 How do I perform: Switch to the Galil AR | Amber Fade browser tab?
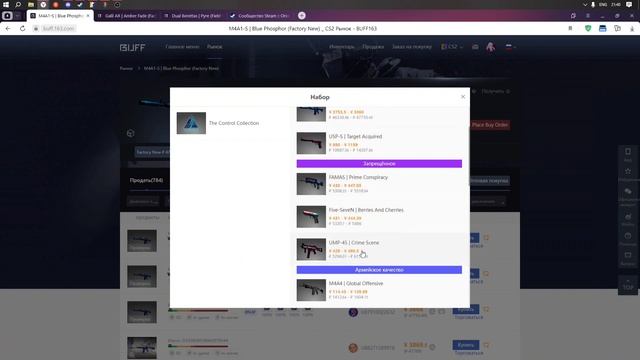pos(127,16)
